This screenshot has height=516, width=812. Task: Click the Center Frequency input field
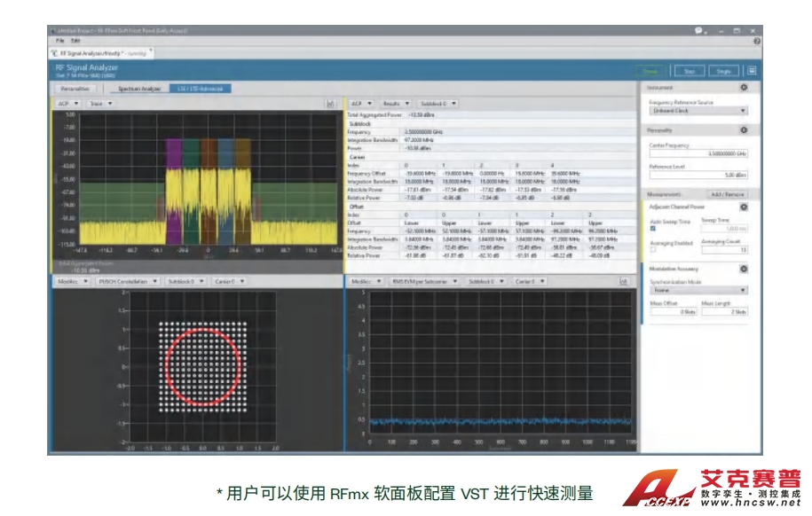tap(698, 153)
